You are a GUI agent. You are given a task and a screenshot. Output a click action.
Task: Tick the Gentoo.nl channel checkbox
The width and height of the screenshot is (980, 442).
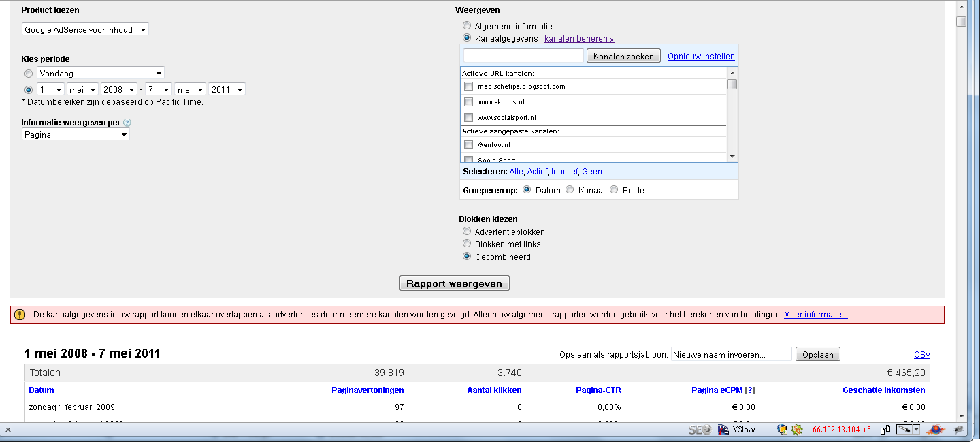[468, 145]
